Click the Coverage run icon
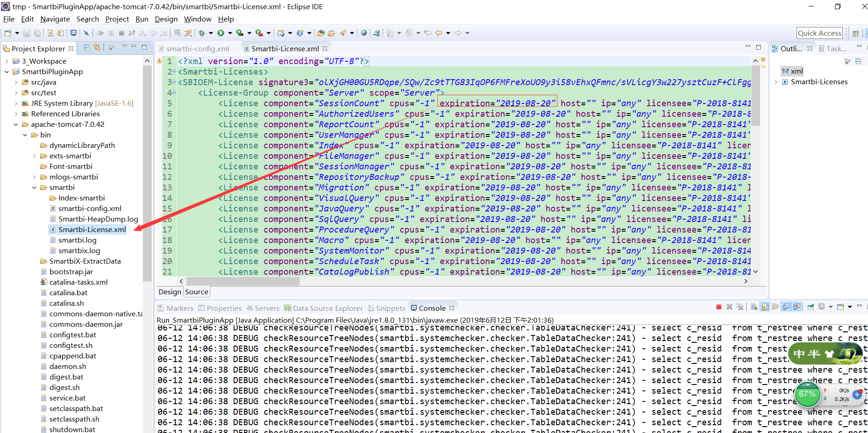The height and width of the screenshot is (433, 868). click(240, 33)
